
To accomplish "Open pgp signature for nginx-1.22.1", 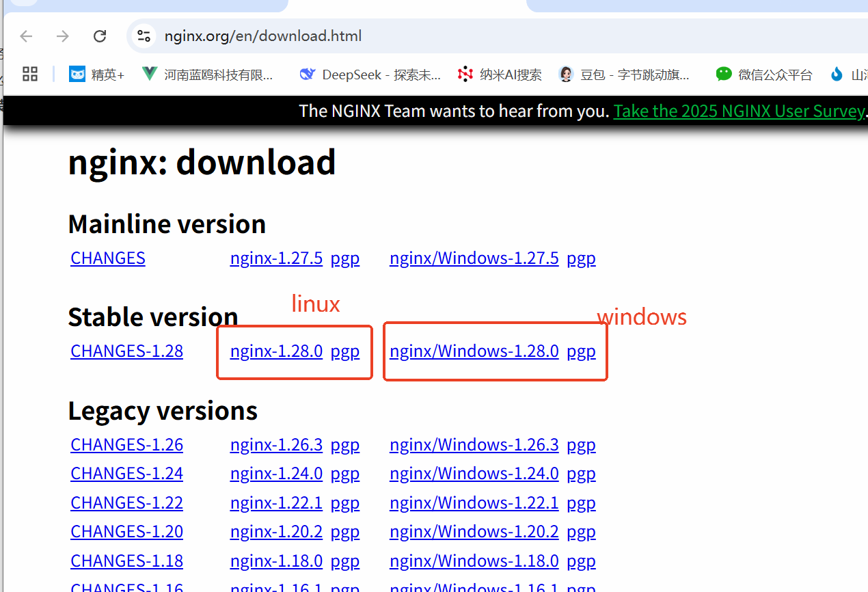I will (345, 503).
